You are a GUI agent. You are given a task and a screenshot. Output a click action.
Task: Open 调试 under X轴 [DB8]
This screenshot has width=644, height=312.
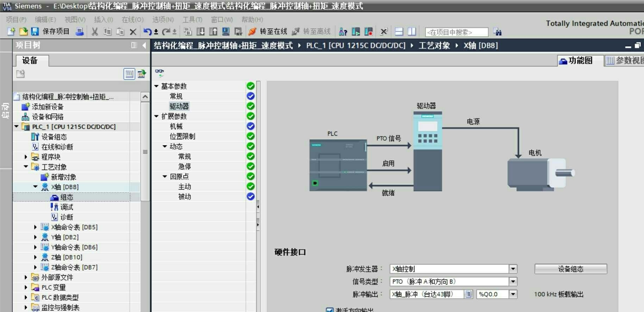click(x=67, y=207)
